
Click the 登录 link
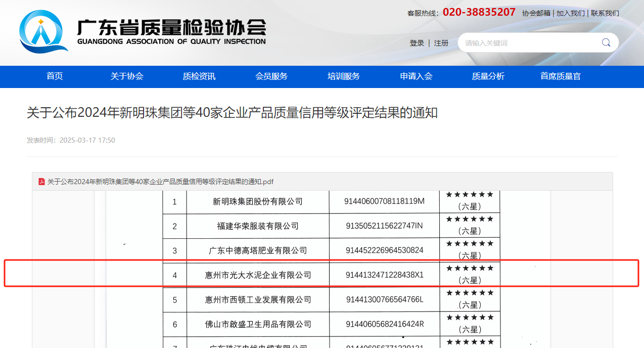(x=417, y=43)
